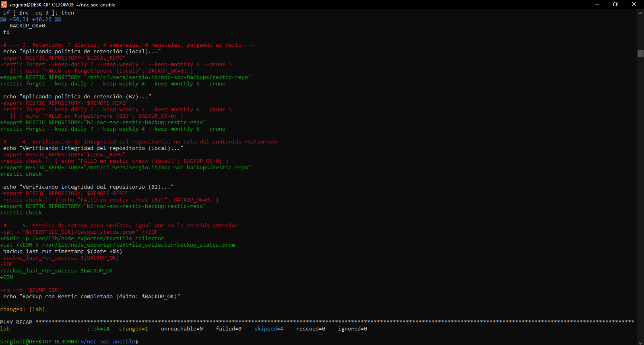Viewport: 644px width, 345px height.
Task: Click the 'changed: [lab]' output line
Action: tap(23, 310)
